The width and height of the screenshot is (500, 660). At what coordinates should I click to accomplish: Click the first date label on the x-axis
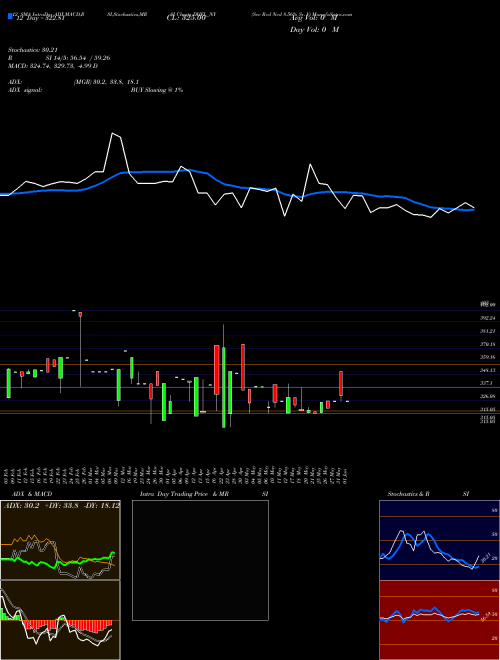pos(8,476)
